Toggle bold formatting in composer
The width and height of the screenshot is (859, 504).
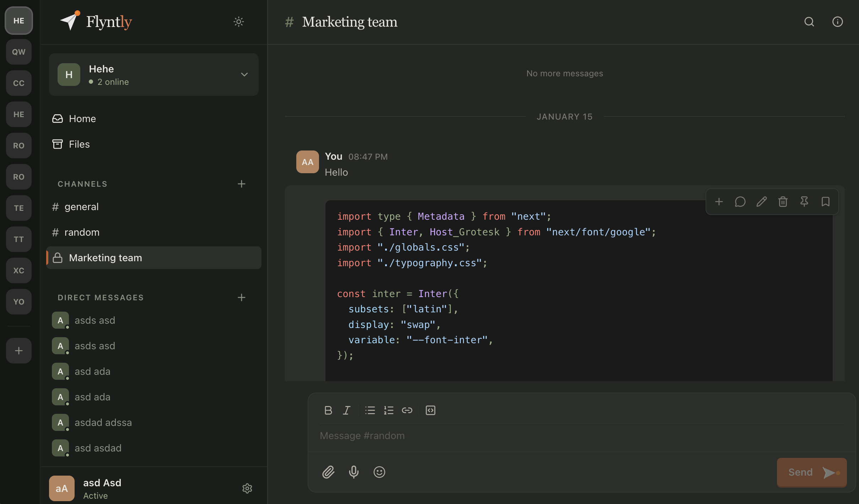pyautogui.click(x=328, y=410)
